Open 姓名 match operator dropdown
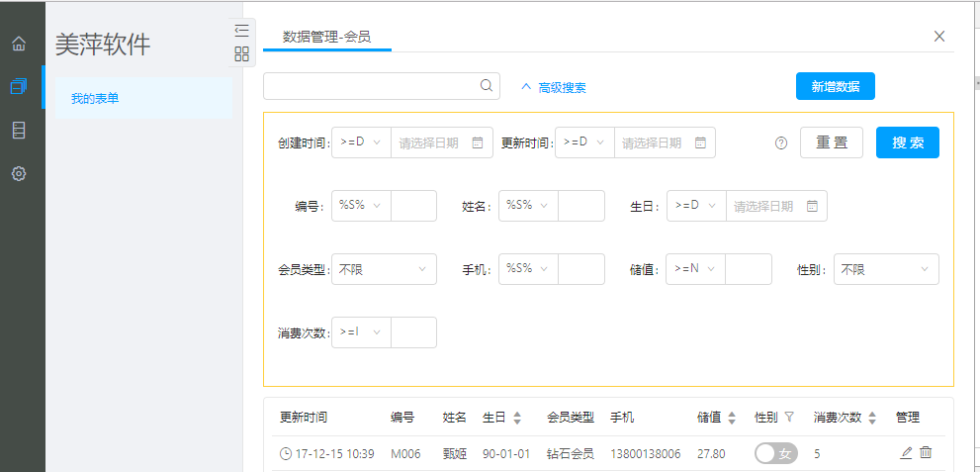The height and width of the screenshot is (472, 980). click(528, 206)
